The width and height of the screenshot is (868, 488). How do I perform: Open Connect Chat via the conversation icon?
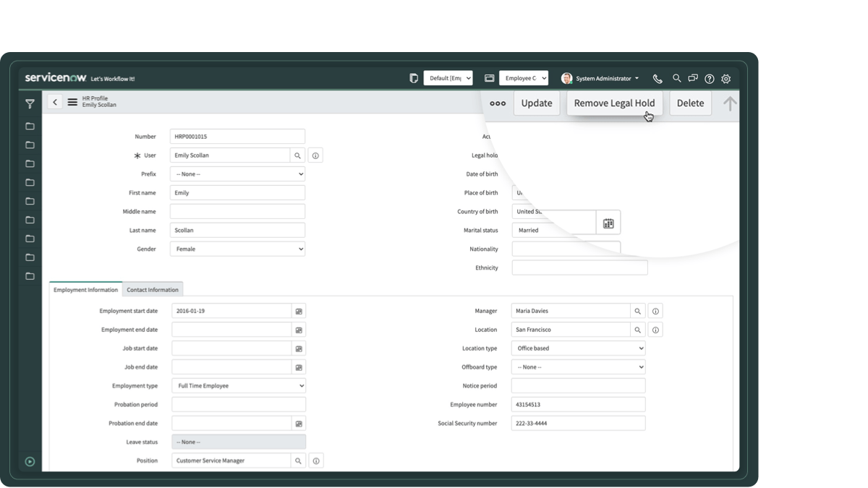pyautogui.click(x=692, y=78)
